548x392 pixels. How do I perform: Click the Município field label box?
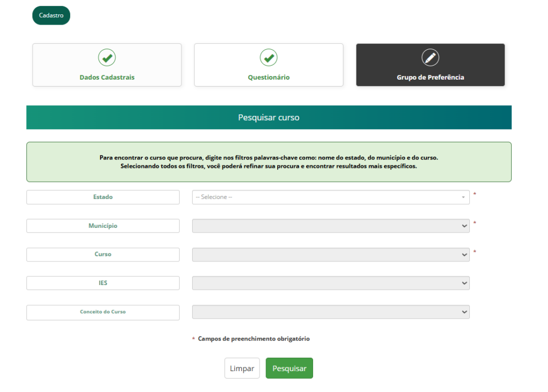point(103,226)
